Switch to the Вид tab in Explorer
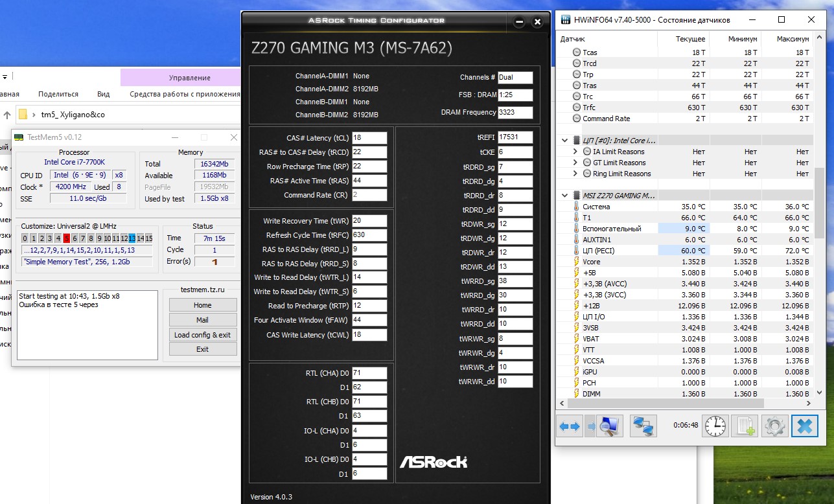Screen dimensions: 834x504 104,94
